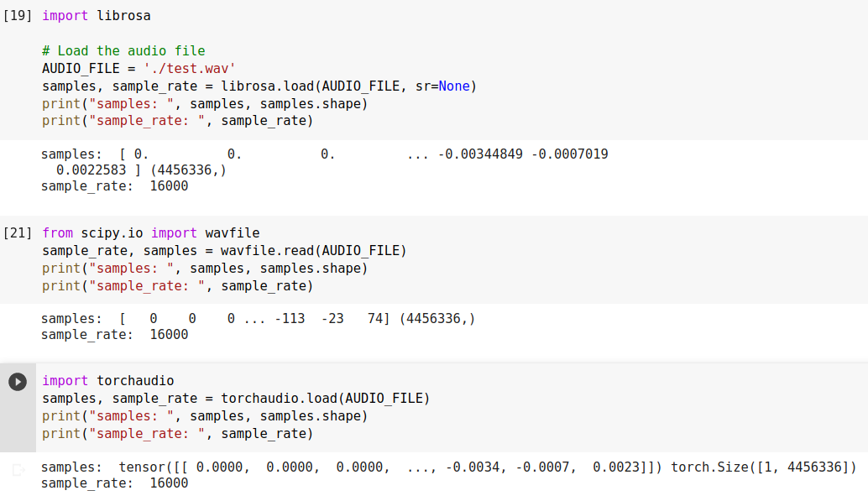
Task: Run the torchaudio code cell
Action: (17, 382)
